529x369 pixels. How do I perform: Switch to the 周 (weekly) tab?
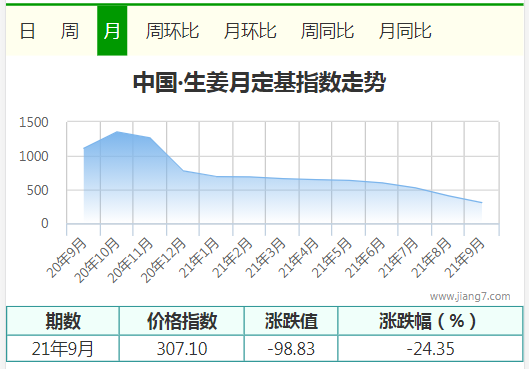69,31
